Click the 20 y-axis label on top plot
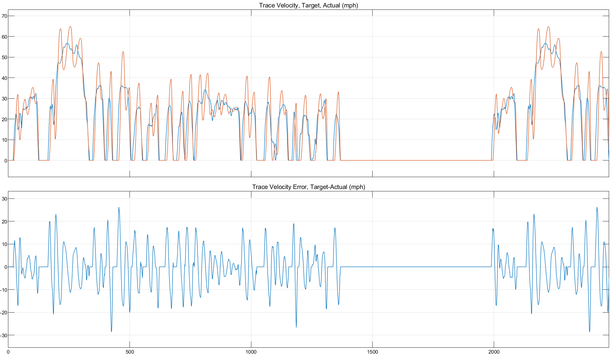The width and height of the screenshot is (615, 364). (4, 119)
